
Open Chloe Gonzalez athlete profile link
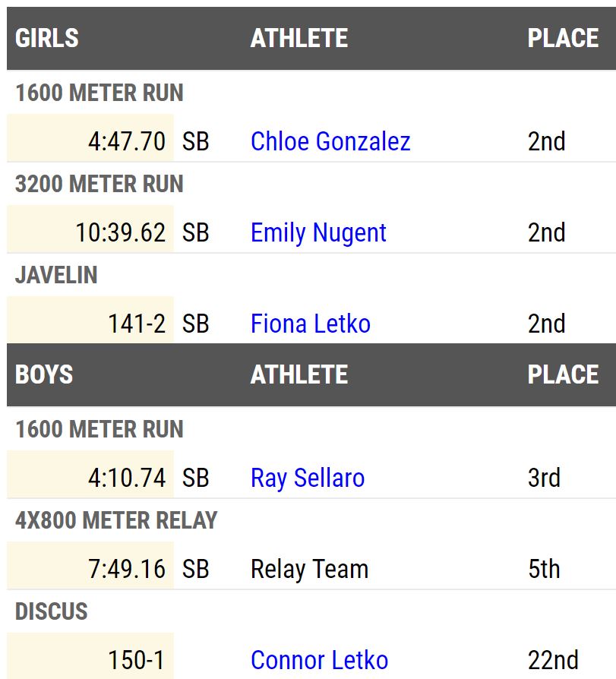tap(330, 141)
